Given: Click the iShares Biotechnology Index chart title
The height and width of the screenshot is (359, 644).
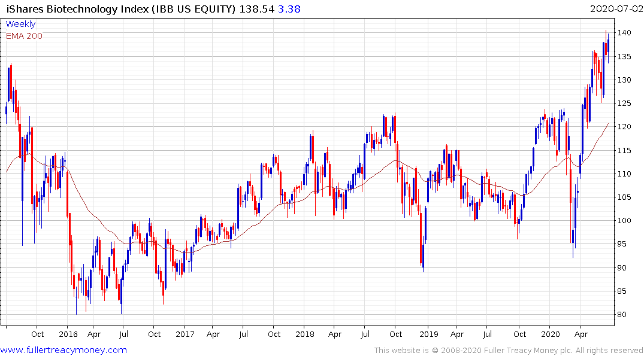Looking at the screenshot, I should point(121,9).
